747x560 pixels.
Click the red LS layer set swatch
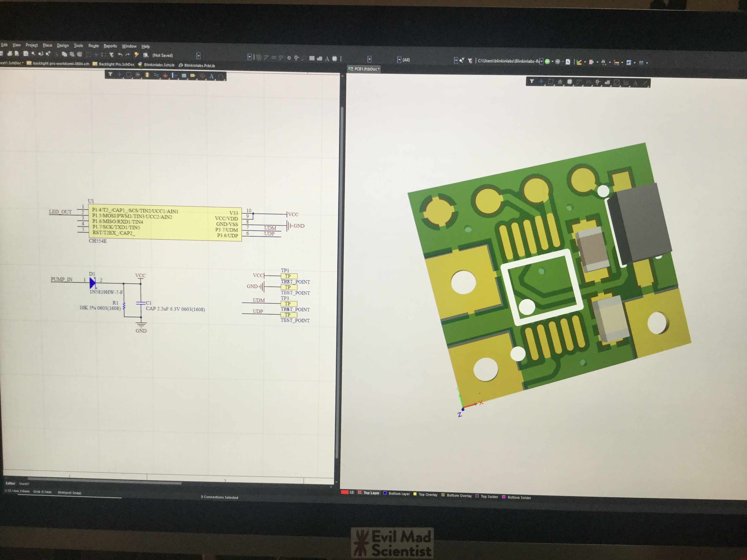pyautogui.click(x=345, y=492)
